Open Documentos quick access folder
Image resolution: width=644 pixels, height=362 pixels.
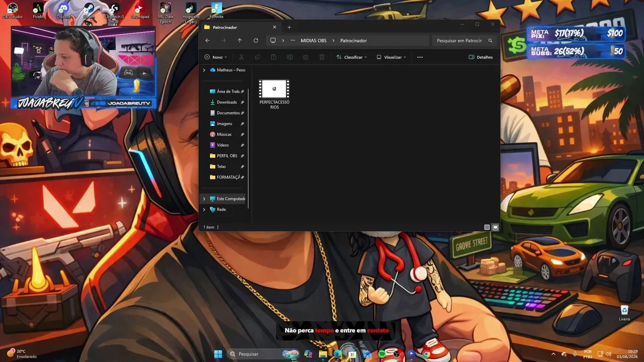(x=227, y=113)
